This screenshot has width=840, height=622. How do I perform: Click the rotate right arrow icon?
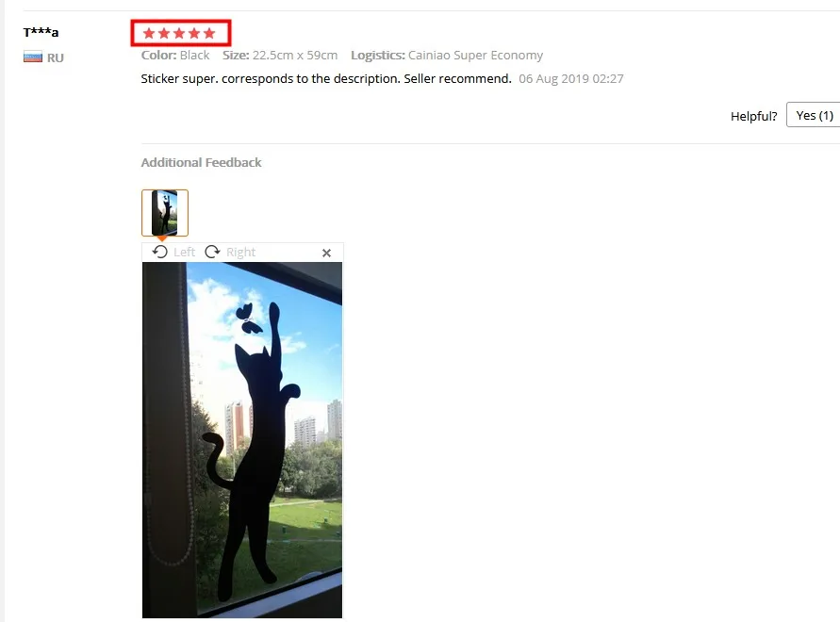[213, 252]
